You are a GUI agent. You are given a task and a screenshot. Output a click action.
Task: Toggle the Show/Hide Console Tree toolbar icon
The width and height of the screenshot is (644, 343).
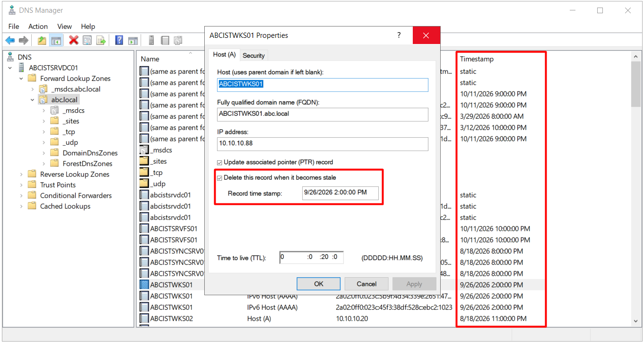click(x=56, y=41)
